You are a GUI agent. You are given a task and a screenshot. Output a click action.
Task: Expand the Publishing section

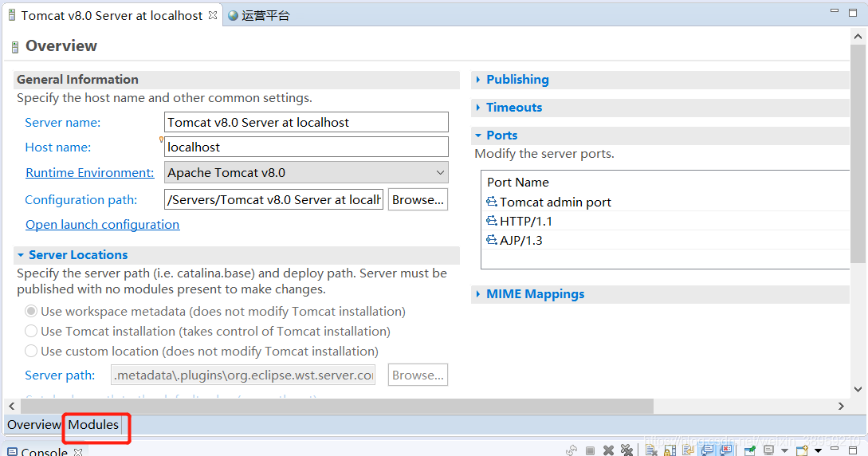478,80
